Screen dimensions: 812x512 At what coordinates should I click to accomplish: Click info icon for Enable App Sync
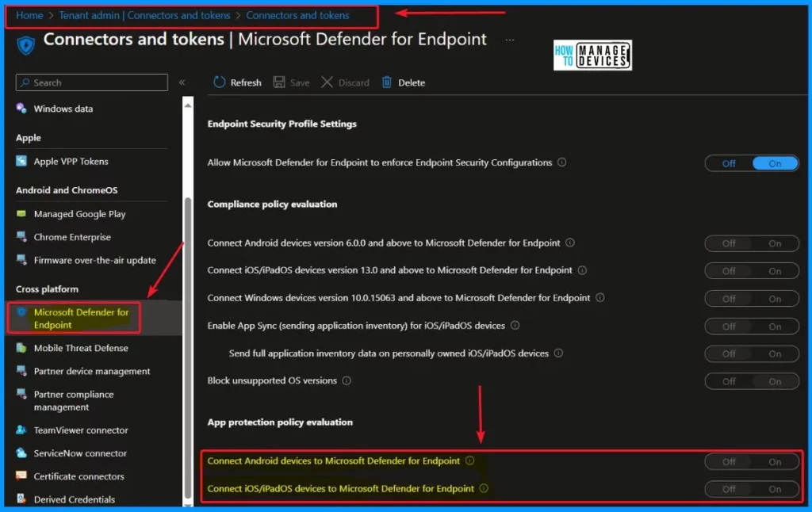click(515, 325)
